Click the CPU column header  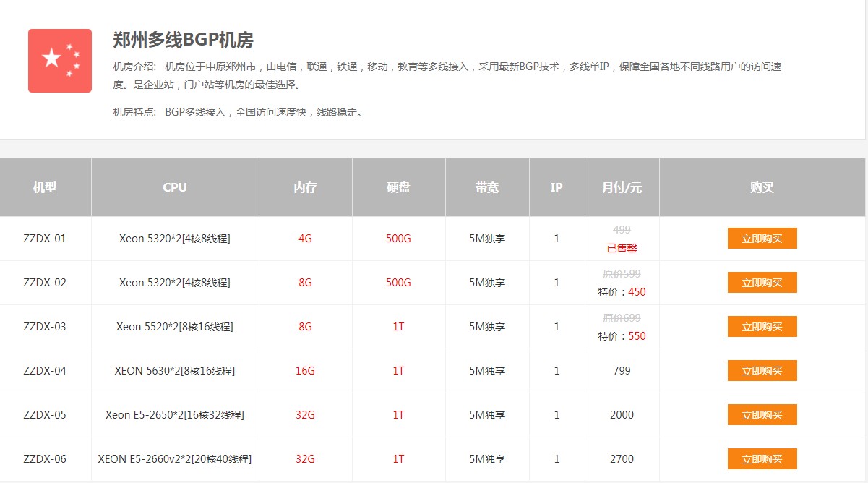click(x=175, y=187)
